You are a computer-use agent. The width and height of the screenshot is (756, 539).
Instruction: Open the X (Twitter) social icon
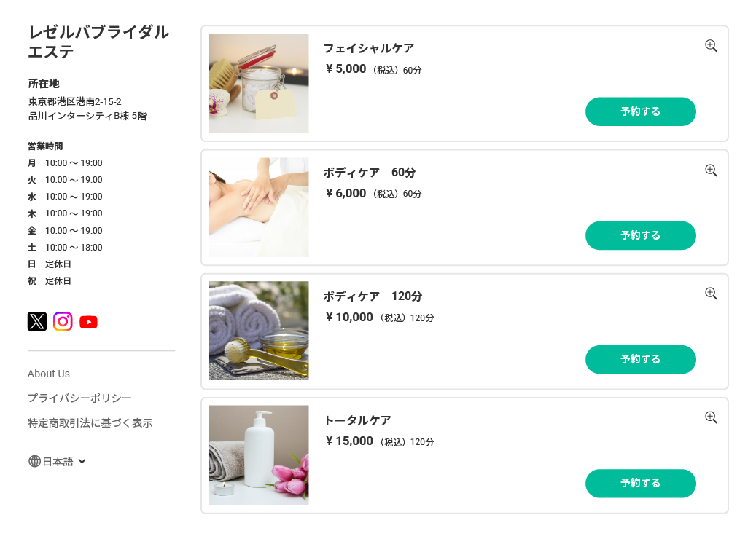(x=37, y=321)
